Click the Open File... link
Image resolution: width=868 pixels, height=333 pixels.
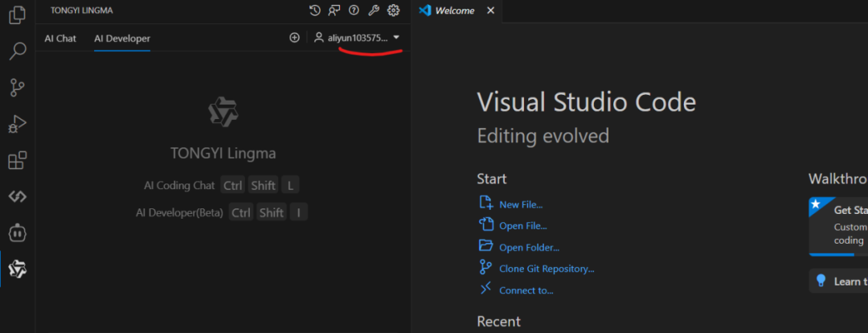(x=523, y=226)
